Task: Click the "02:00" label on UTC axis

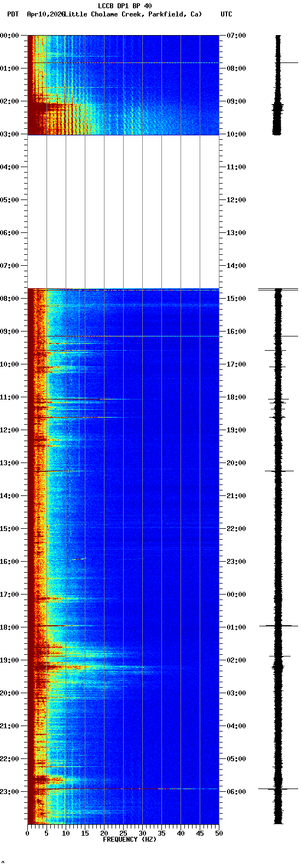Action: click(236, 660)
